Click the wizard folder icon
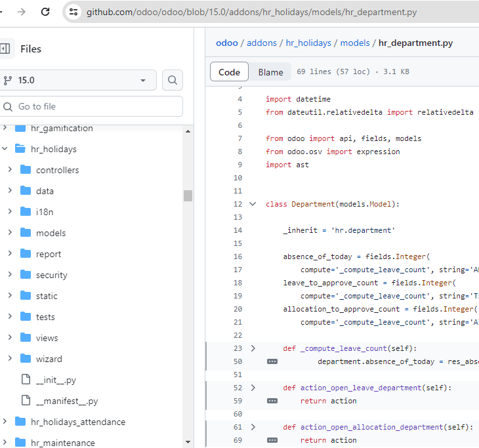This screenshot has height=448, width=479. (26, 359)
